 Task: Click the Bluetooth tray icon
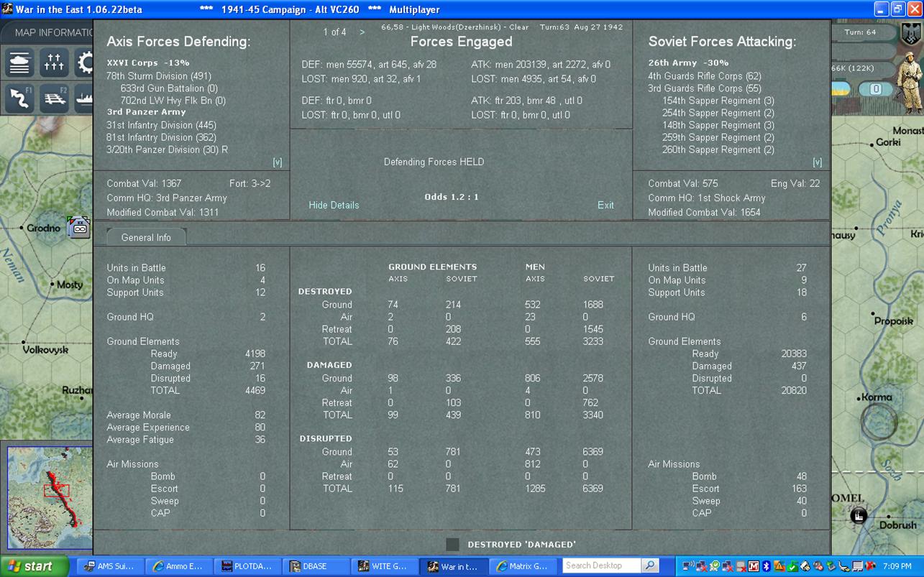coord(767,566)
